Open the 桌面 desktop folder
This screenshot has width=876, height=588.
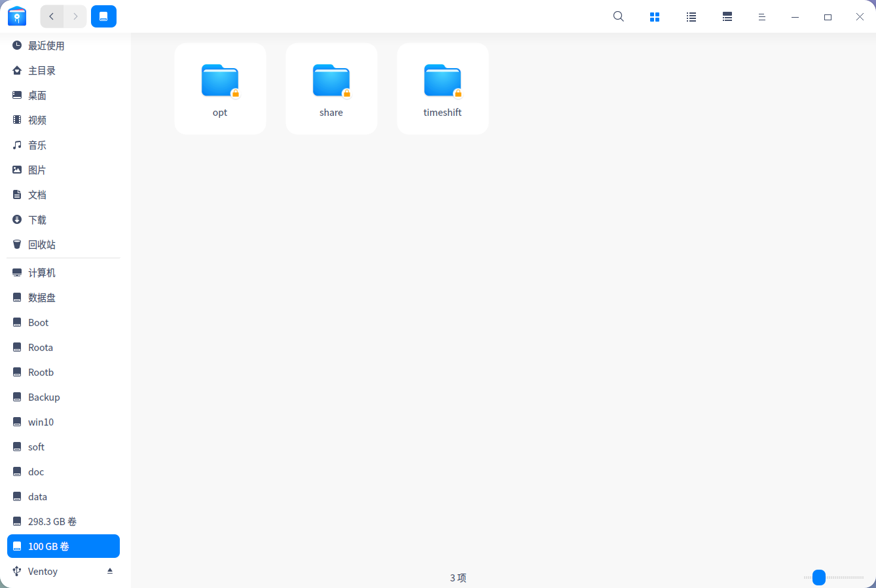pos(64,96)
